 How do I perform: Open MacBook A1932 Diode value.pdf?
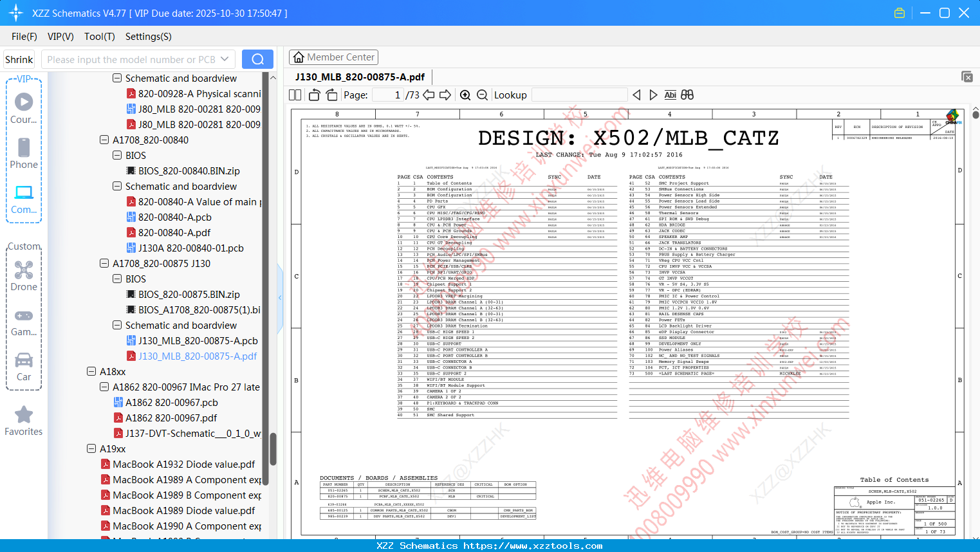[x=178, y=464]
